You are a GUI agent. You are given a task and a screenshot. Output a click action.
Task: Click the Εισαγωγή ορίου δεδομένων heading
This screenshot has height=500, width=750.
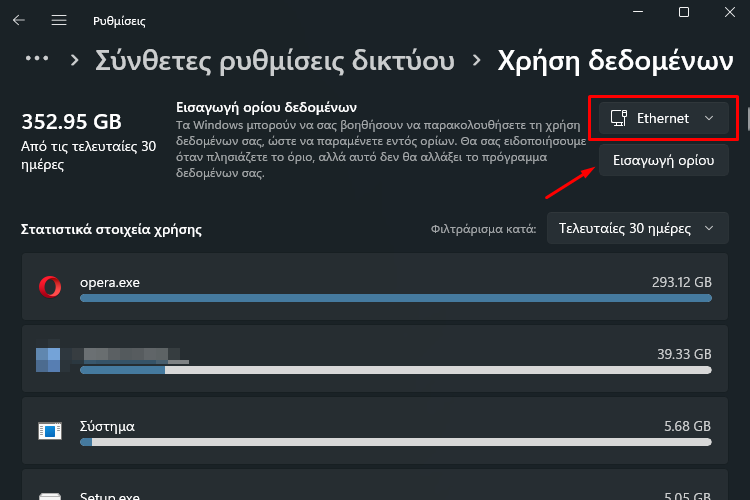click(x=266, y=107)
